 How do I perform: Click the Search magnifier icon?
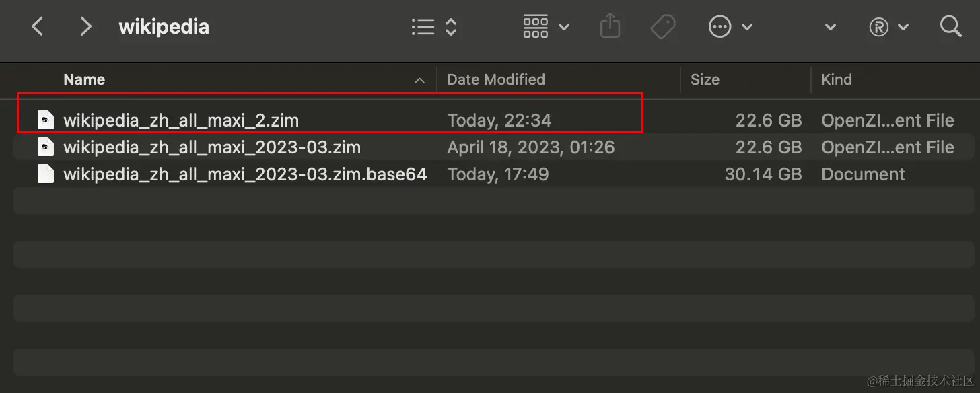click(x=950, y=27)
